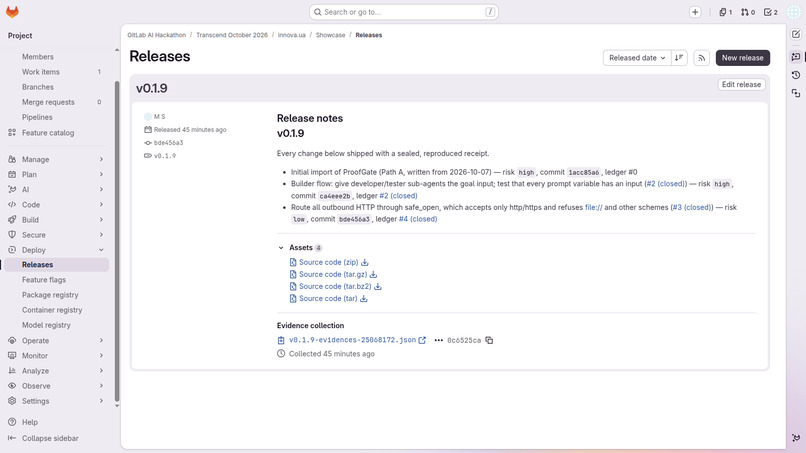
Task: Click the Search or go to field
Action: tap(404, 12)
